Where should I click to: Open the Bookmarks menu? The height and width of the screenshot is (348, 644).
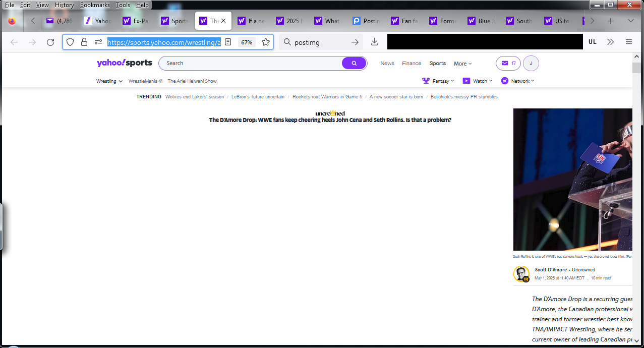(95, 5)
